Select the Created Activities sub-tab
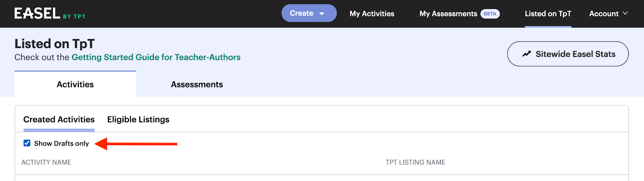 pos(59,119)
